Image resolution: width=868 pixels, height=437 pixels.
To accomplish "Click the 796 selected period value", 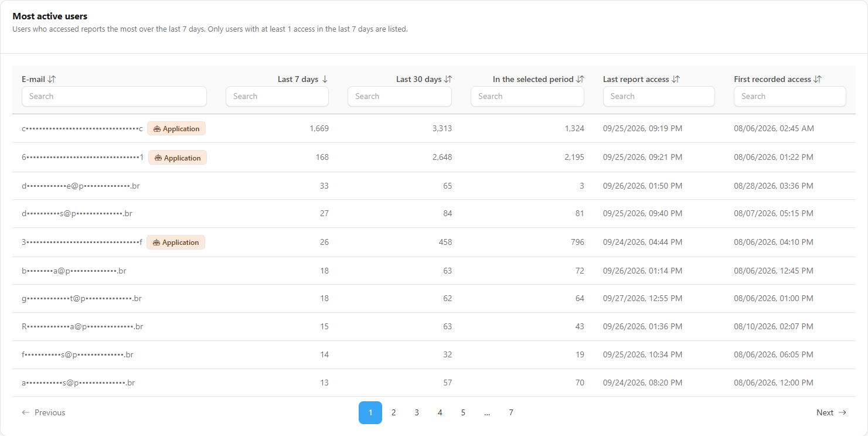I will [x=577, y=242].
